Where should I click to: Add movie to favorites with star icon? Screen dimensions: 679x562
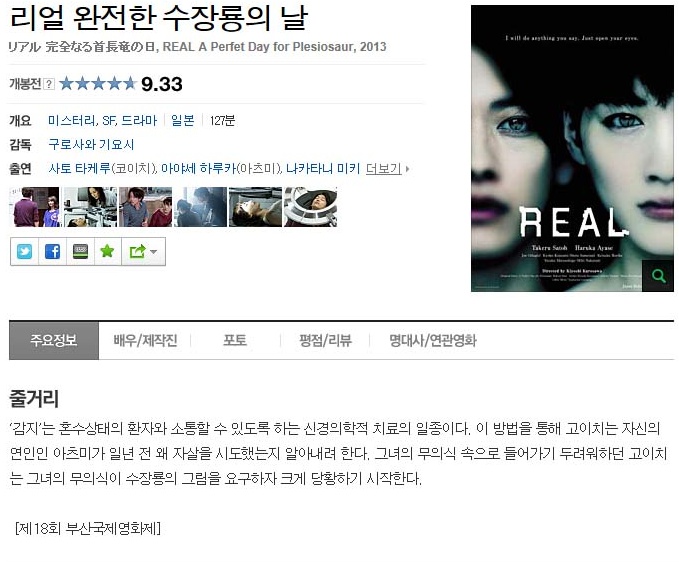(x=107, y=252)
